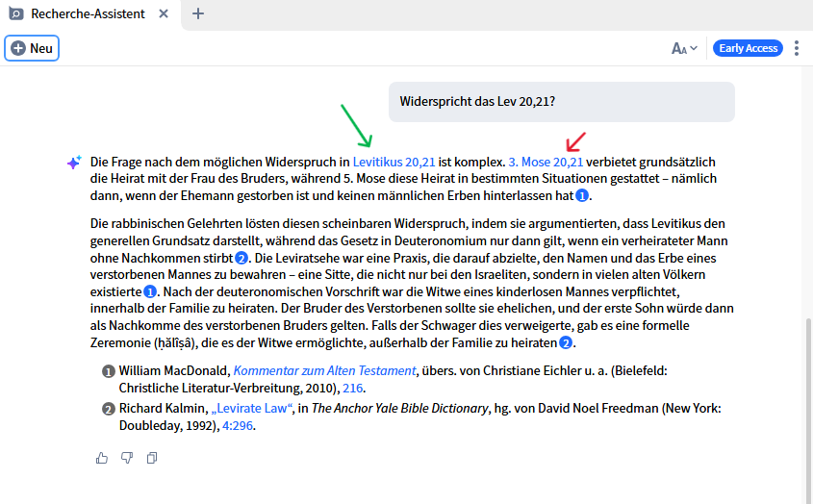Open page 216 reference link

coord(352,388)
